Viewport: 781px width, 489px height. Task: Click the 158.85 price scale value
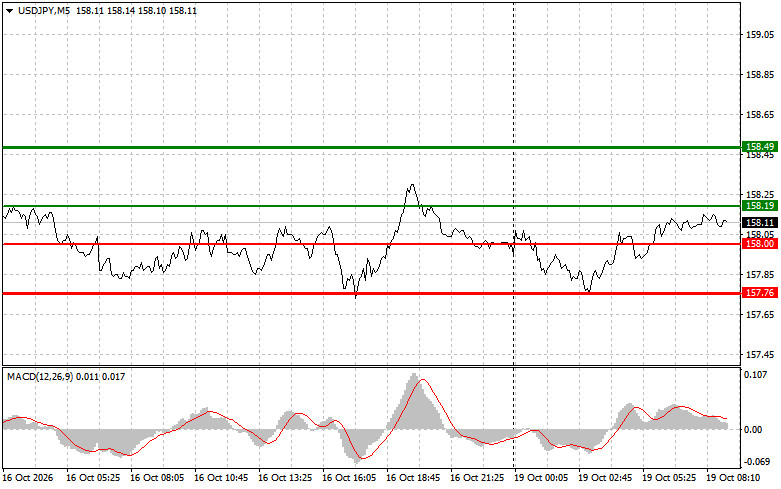point(760,75)
